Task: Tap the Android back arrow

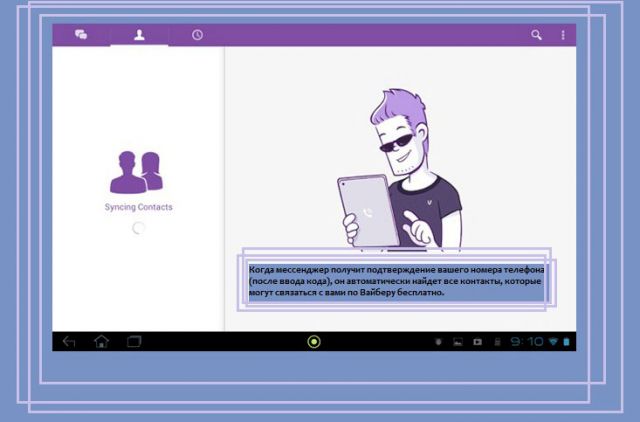Action: point(69,342)
